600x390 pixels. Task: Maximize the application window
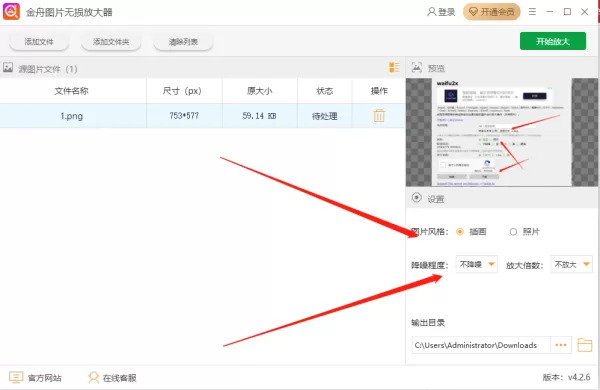pos(567,12)
